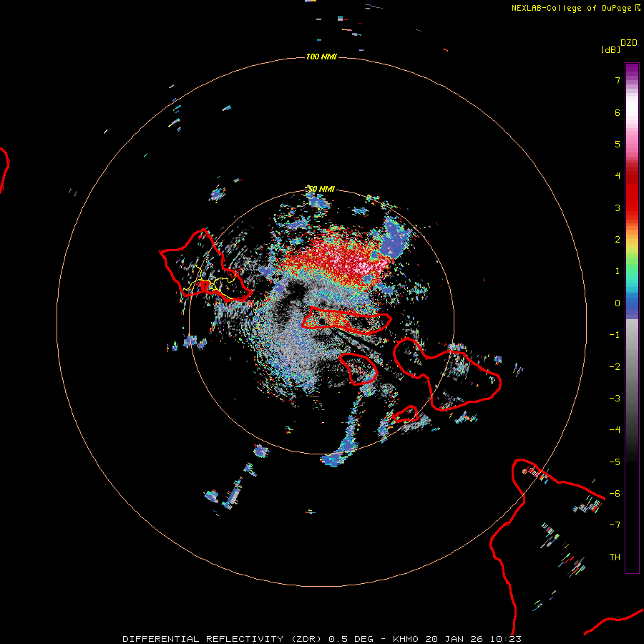The width and height of the screenshot is (644, 644).
Task: Click the [dB] units label
Action: pos(611,49)
